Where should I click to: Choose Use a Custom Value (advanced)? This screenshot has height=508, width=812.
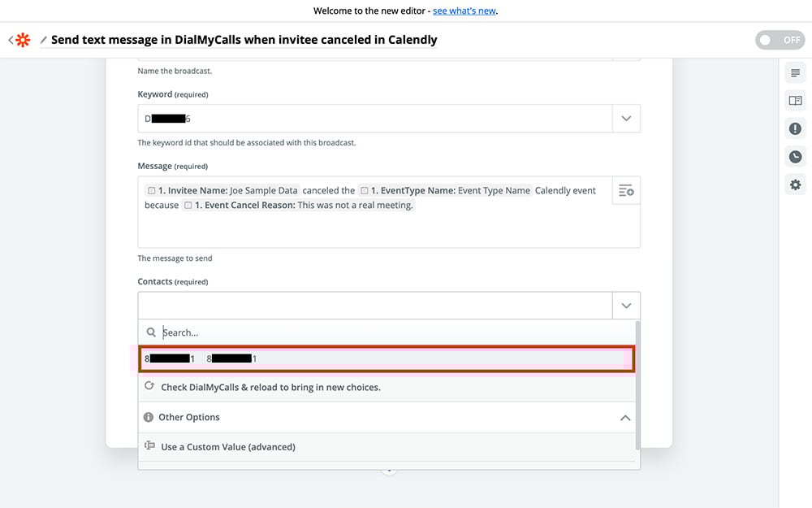[227, 447]
